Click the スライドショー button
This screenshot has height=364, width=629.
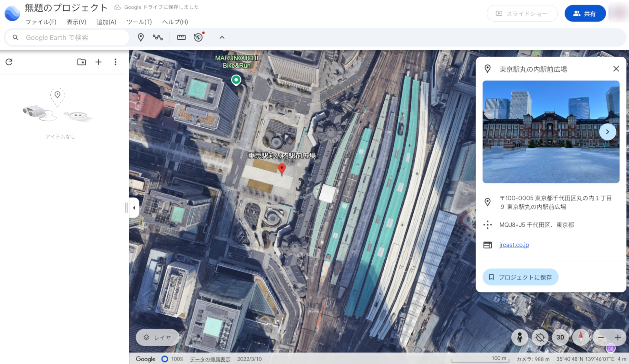click(522, 14)
